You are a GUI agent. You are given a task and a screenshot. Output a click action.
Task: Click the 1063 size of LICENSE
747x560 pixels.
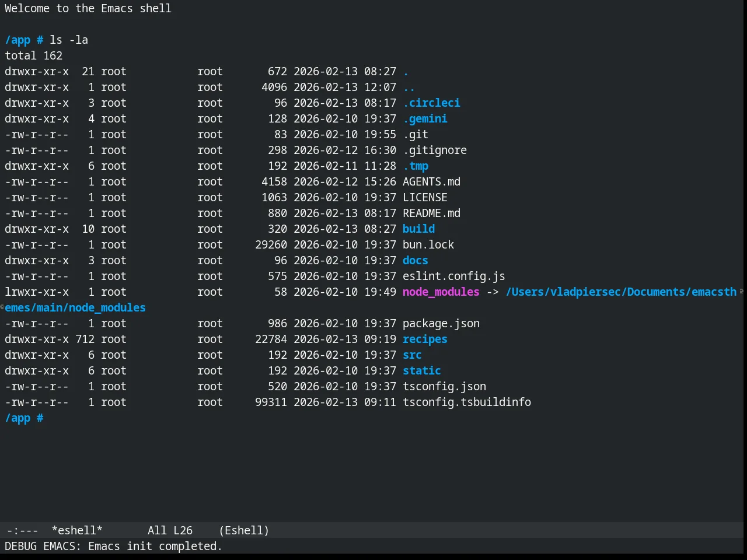point(274,197)
